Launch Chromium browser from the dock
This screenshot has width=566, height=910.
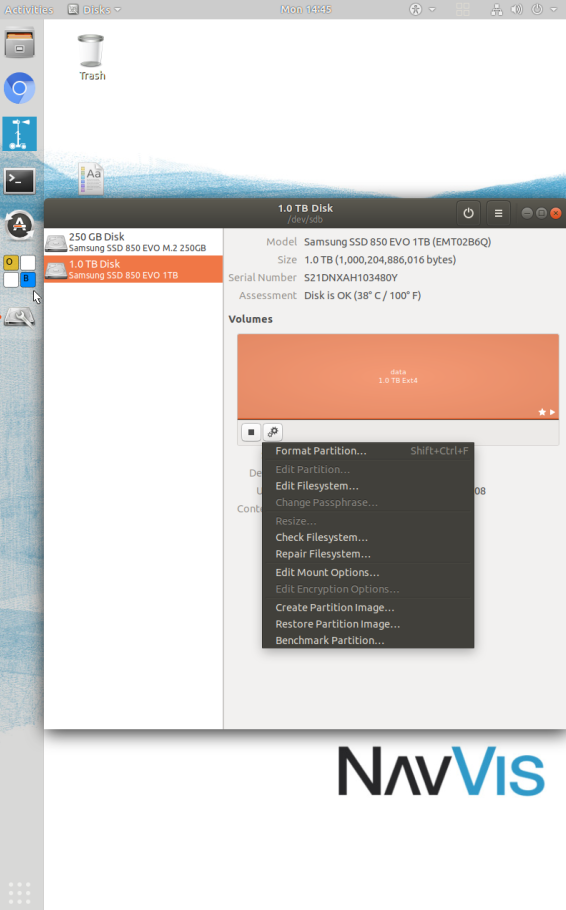[19, 88]
